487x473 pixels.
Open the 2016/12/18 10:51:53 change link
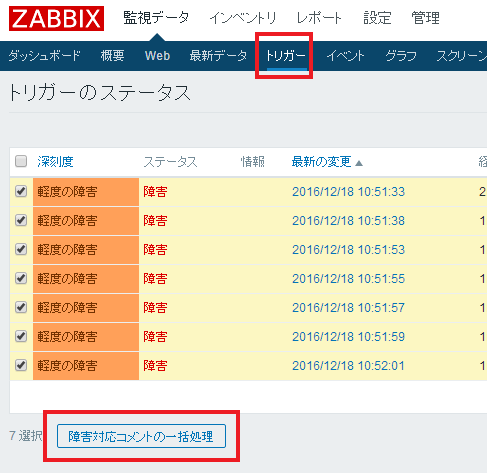[348, 250]
